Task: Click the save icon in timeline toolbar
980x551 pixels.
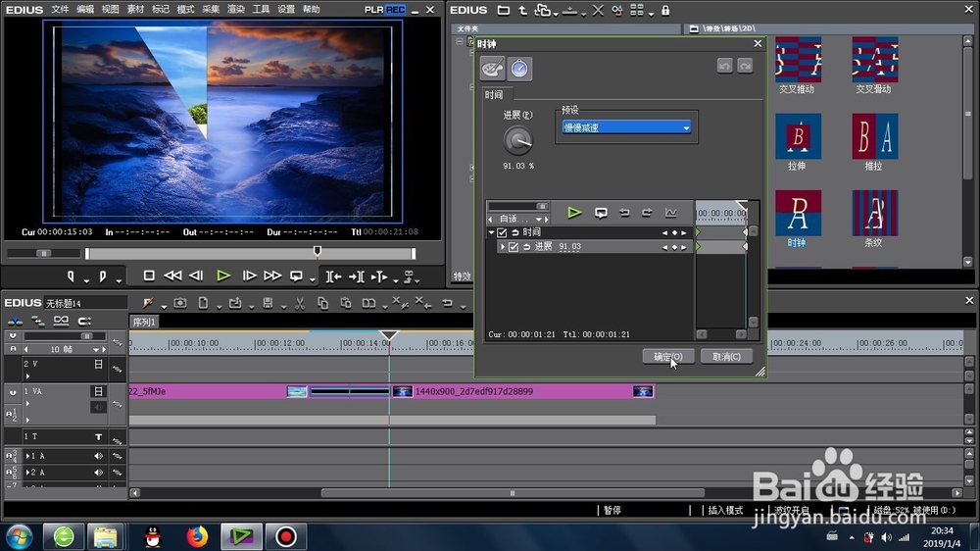Action: pyautogui.click(x=268, y=303)
